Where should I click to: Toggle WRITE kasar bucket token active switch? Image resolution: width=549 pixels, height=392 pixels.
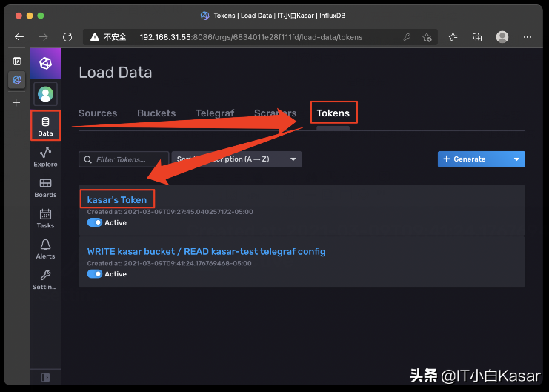click(95, 274)
